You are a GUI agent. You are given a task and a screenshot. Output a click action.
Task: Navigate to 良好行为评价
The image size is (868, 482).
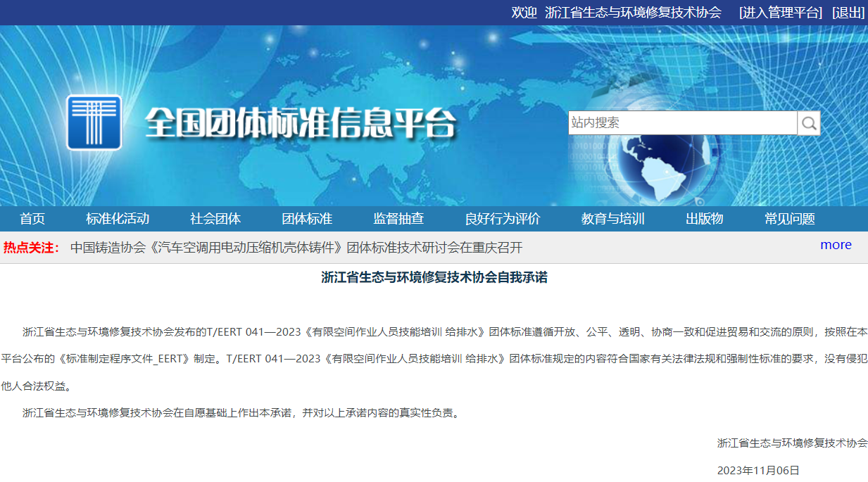503,219
